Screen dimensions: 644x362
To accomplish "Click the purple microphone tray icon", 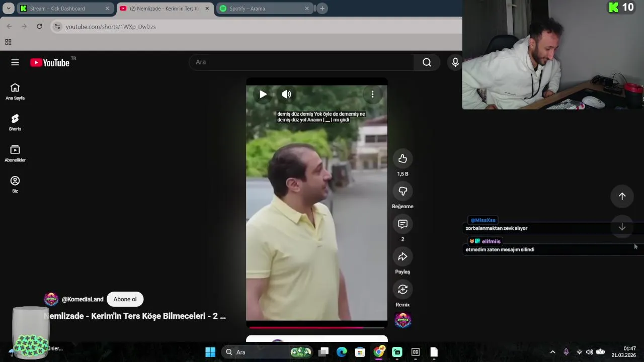I will 566,352.
